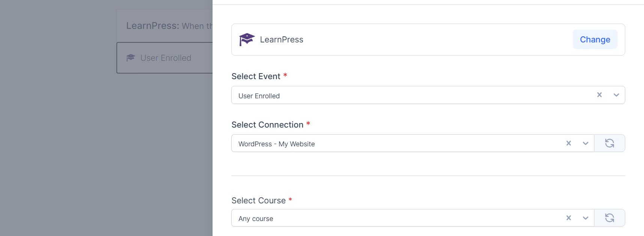Refresh the connection list
Screen dimensions: 644x236
click(609, 143)
